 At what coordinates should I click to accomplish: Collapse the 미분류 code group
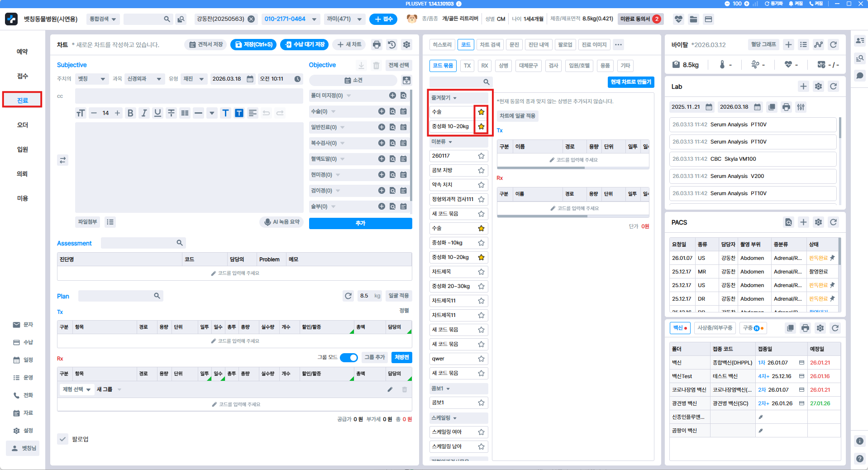click(x=442, y=142)
